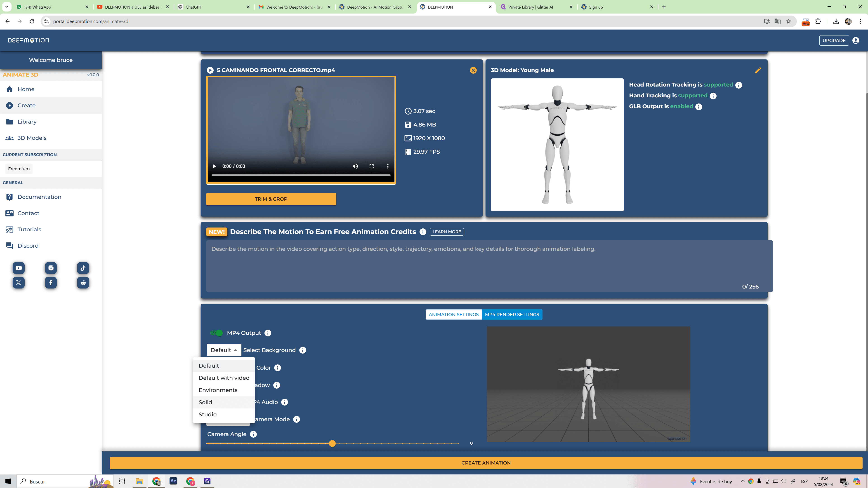Image resolution: width=868 pixels, height=488 pixels.
Task: Mute the video preview volume
Action: (x=355, y=166)
